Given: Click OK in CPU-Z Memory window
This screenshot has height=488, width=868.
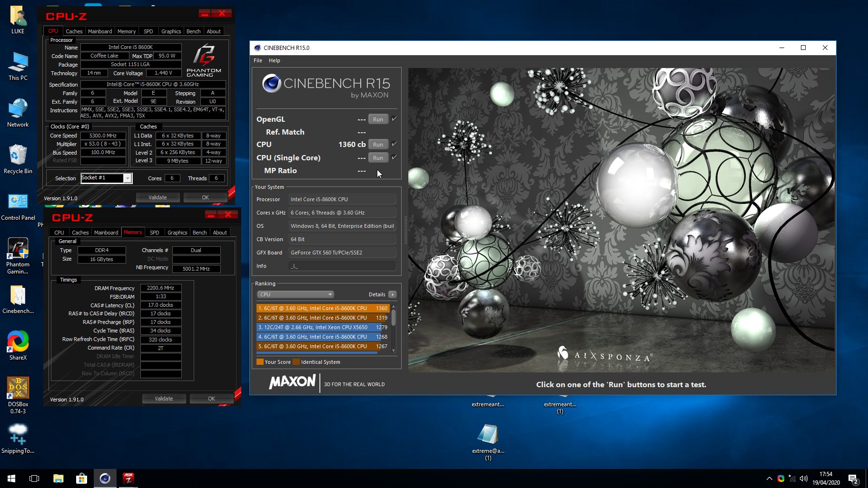Looking at the screenshot, I should [211, 399].
